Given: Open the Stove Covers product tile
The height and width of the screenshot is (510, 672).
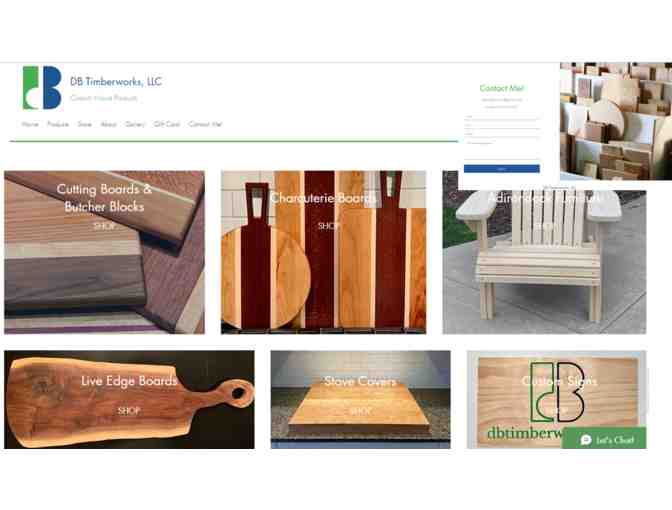Looking at the screenshot, I should (x=360, y=399).
